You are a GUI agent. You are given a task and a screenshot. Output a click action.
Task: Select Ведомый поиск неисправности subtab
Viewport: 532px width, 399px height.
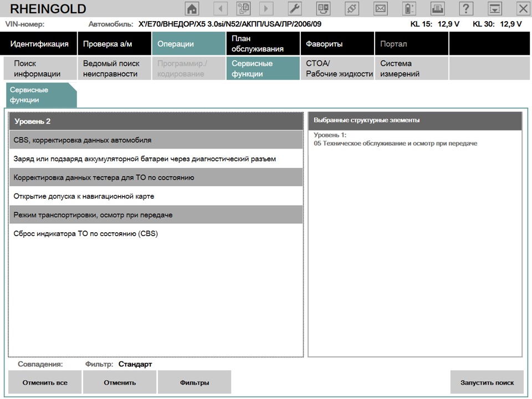(114, 68)
